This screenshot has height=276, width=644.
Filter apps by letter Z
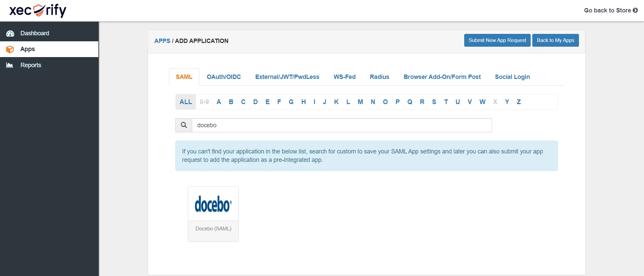(x=519, y=102)
